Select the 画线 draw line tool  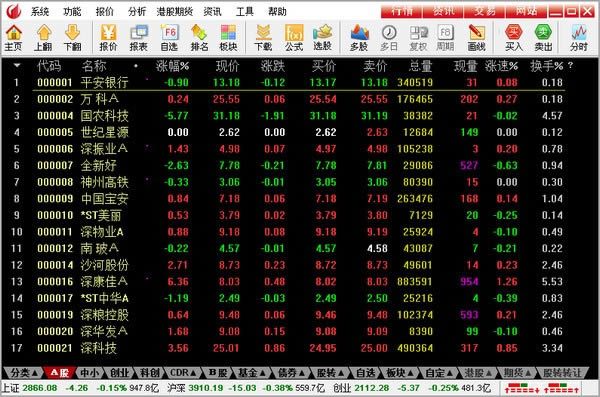476,38
